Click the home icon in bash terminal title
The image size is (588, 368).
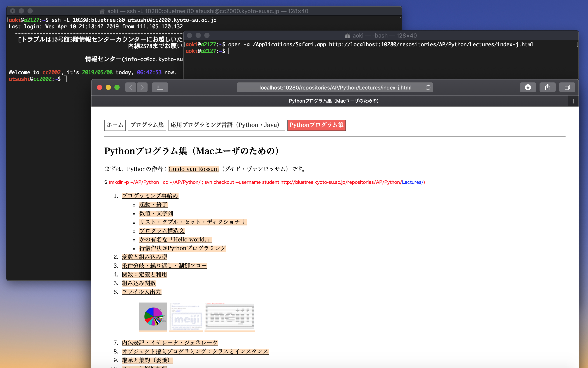coord(347,36)
